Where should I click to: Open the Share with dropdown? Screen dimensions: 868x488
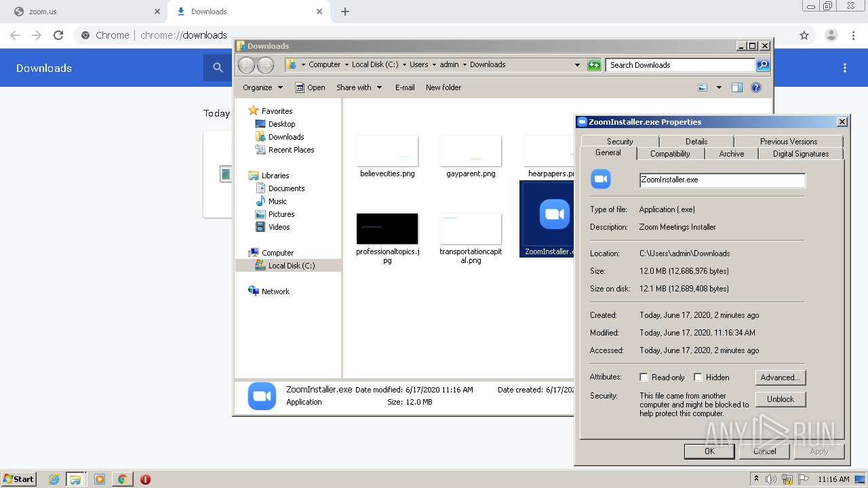click(359, 87)
